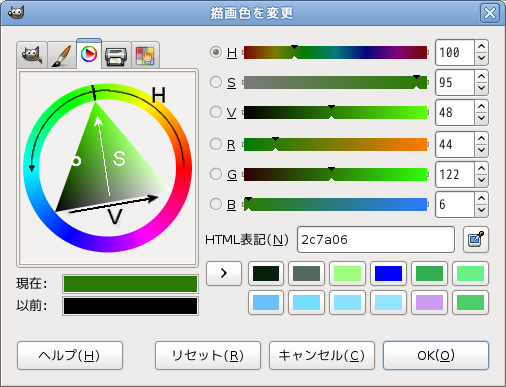Screen dimensions: 506x387
Task: Select the V value radio button
Action: tap(216, 112)
